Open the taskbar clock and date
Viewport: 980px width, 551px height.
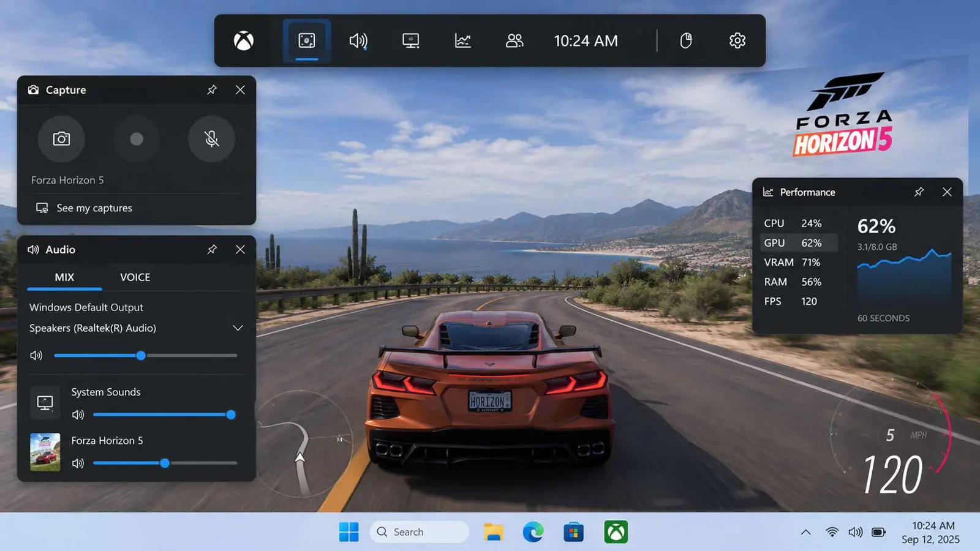931,532
